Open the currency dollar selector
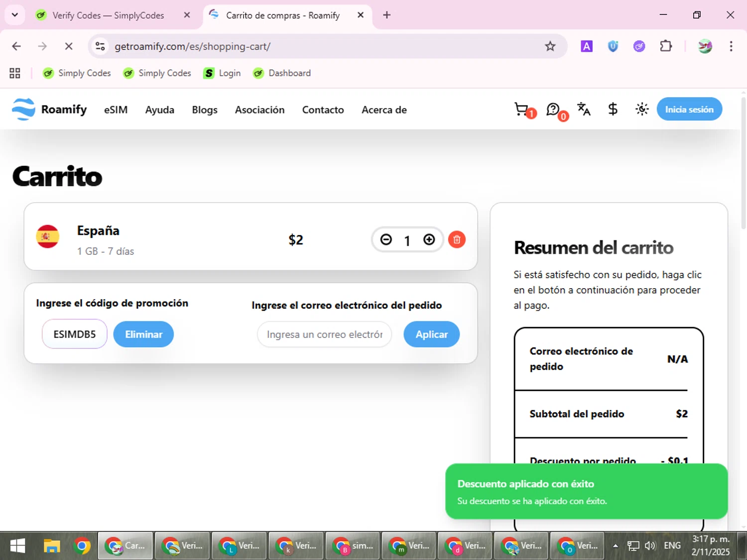This screenshot has height=560, width=747. click(x=613, y=109)
